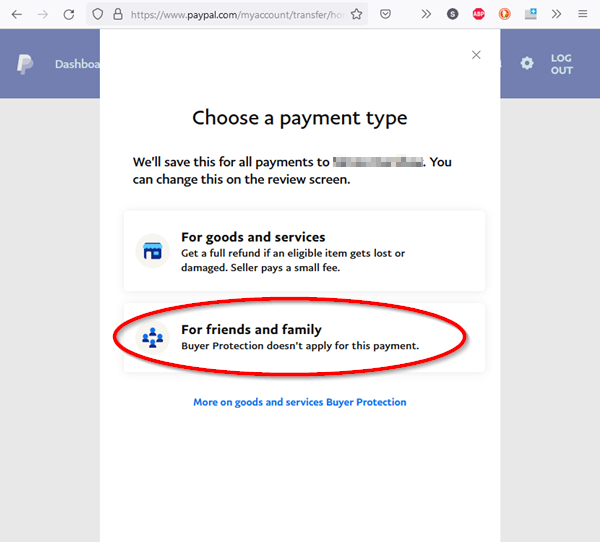Show more toolbar items chevron left of the S icon
This screenshot has height=542, width=600.
point(426,15)
